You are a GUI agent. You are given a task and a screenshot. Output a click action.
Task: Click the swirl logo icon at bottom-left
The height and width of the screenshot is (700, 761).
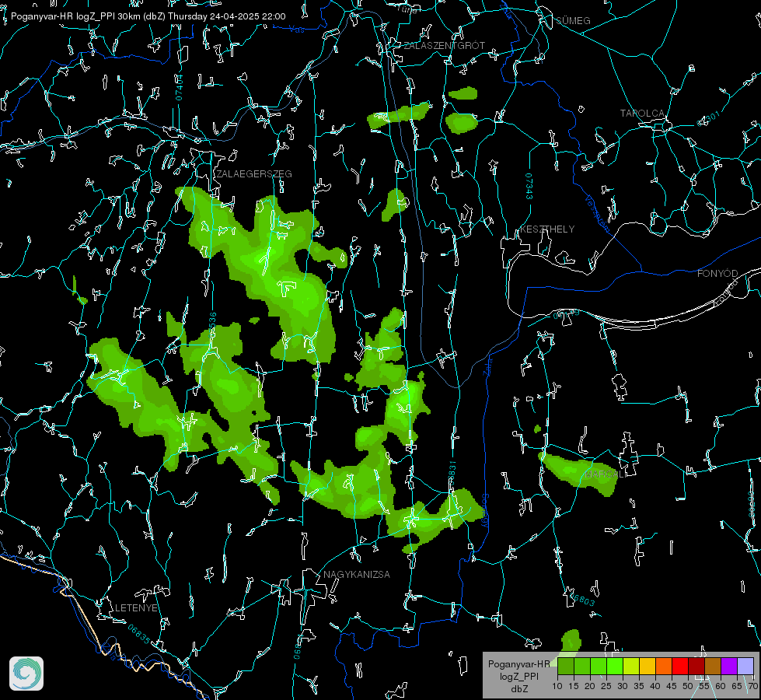[x=26, y=674]
